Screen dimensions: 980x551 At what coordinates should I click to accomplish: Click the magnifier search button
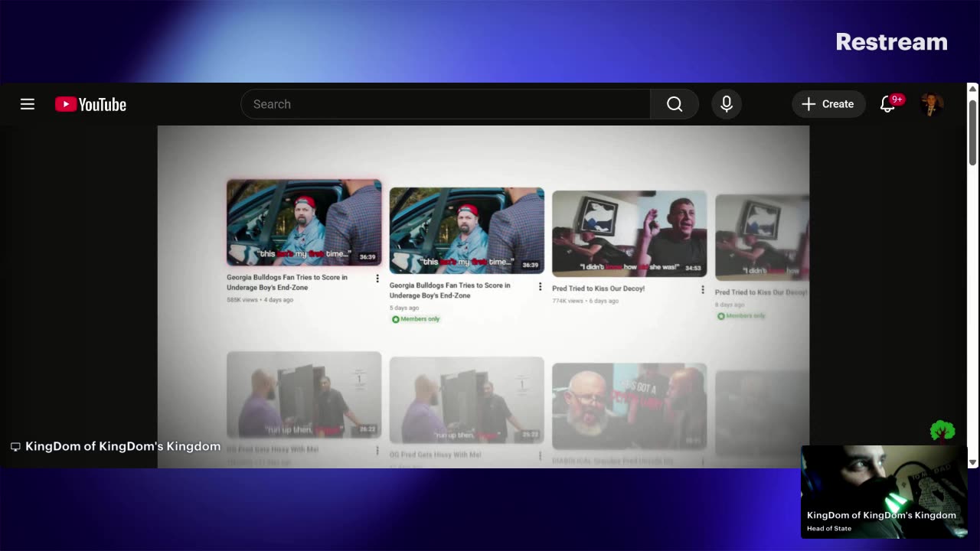(675, 104)
